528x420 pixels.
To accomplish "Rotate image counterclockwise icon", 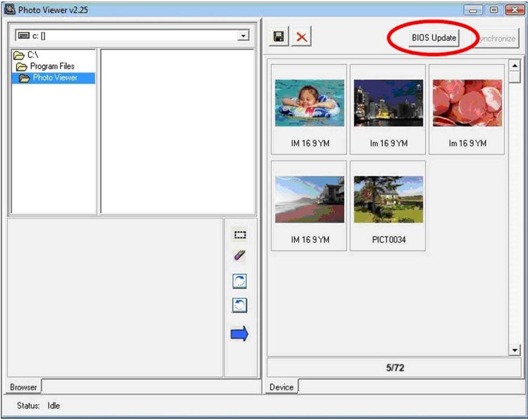I will [x=240, y=306].
